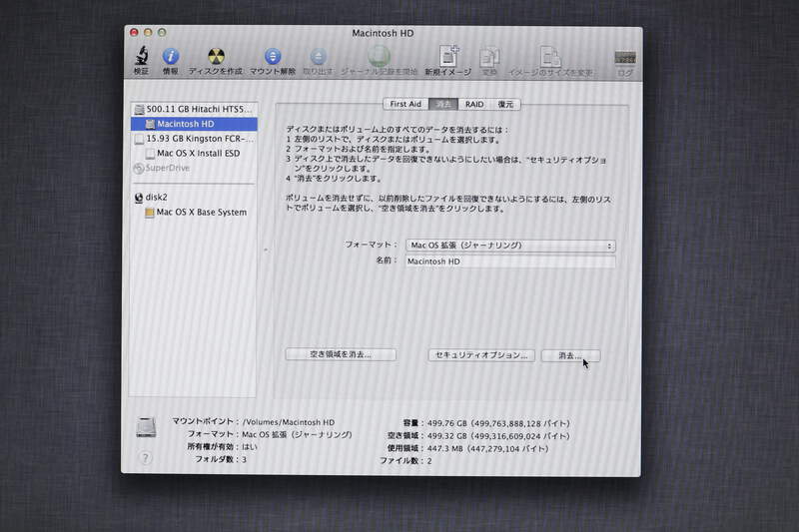The width and height of the screenshot is (799, 532).
Task: Select Mac OS X Base System volume
Action: (x=201, y=213)
